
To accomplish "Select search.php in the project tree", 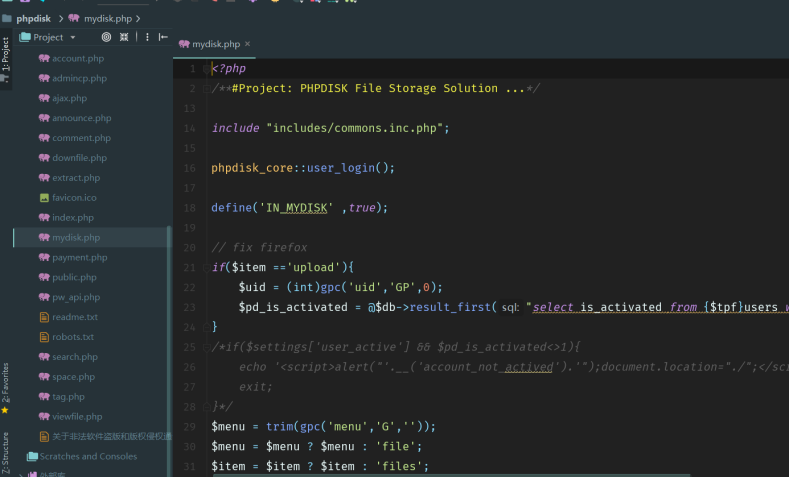I will [x=75, y=357].
